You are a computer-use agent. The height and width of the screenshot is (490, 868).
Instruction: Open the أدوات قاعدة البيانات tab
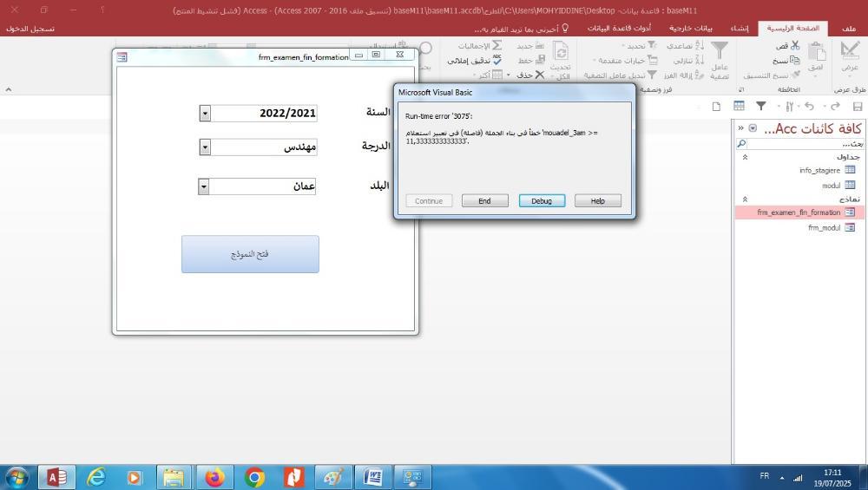(619, 29)
